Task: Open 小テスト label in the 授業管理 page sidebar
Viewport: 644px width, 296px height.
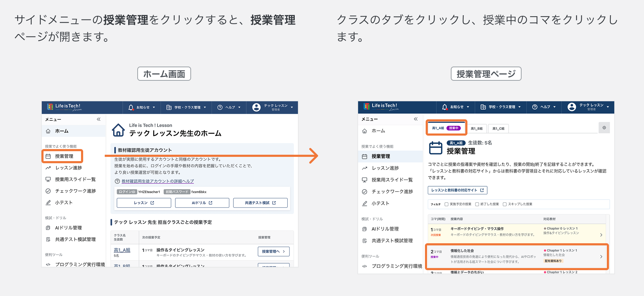Action: [x=380, y=203]
